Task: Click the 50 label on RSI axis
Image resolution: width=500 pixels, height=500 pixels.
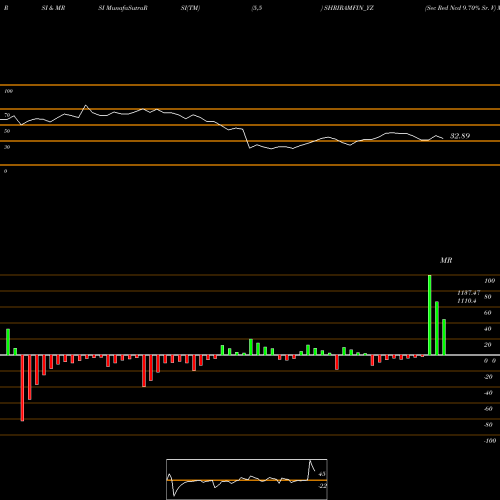Action: [x=7, y=131]
